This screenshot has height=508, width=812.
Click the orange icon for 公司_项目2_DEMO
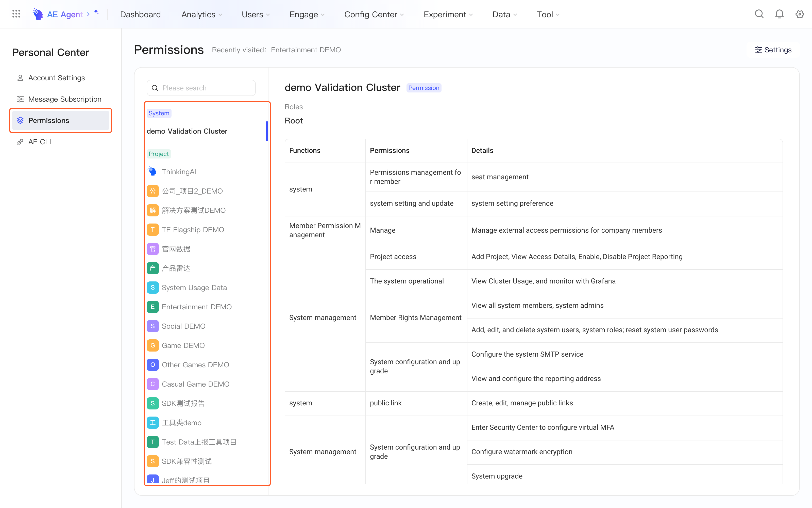click(x=153, y=191)
